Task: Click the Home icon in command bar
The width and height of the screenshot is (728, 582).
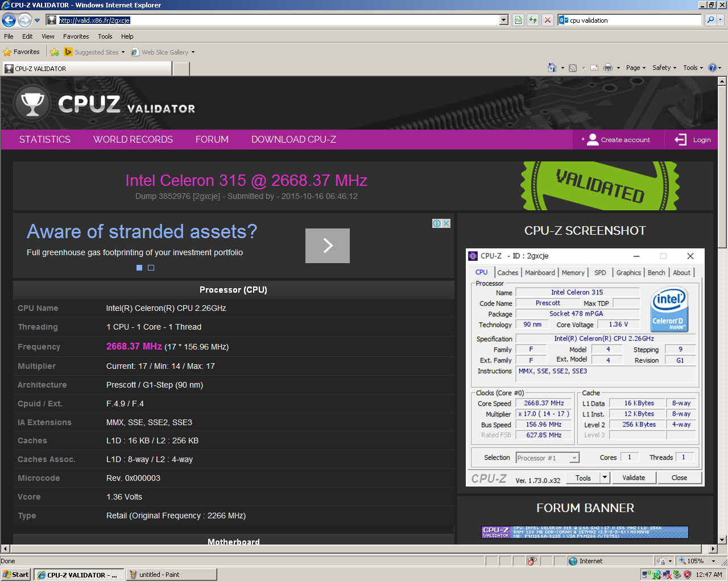Action: coord(552,68)
